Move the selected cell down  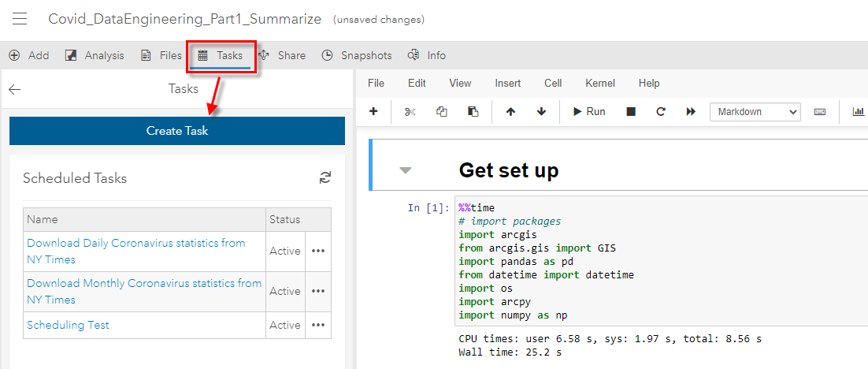tap(541, 112)
